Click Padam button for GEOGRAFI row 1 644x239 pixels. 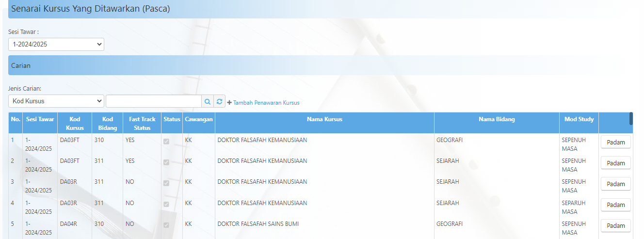pos(615,142)
